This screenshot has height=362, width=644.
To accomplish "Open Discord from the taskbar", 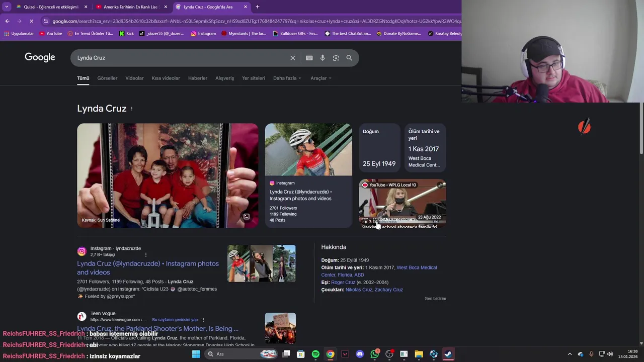I will pos(360,354).
